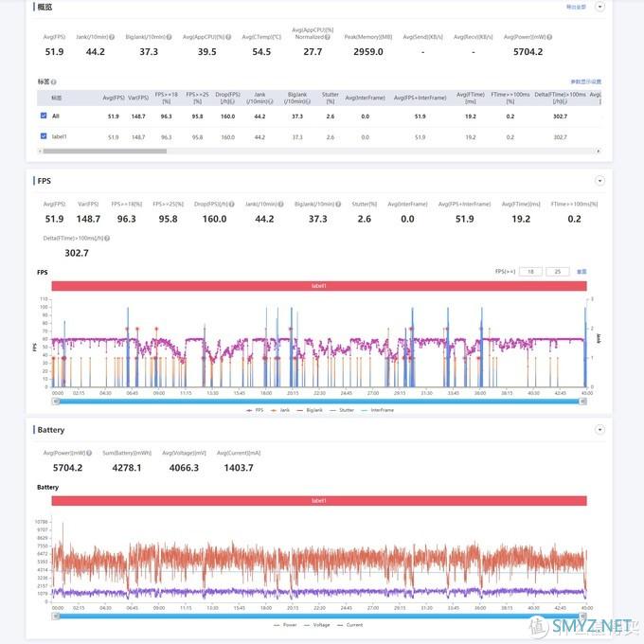Open help icon beside BigJank(/10min) in FPS section
Image resolution: width=644 pixels, height=644 pixels.
click(338, 205)
